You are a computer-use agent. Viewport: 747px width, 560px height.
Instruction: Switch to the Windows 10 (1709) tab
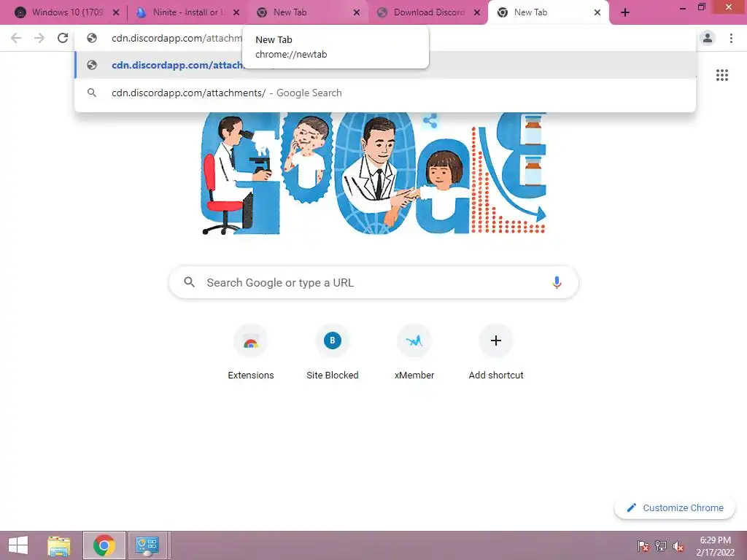pos(66,12)
